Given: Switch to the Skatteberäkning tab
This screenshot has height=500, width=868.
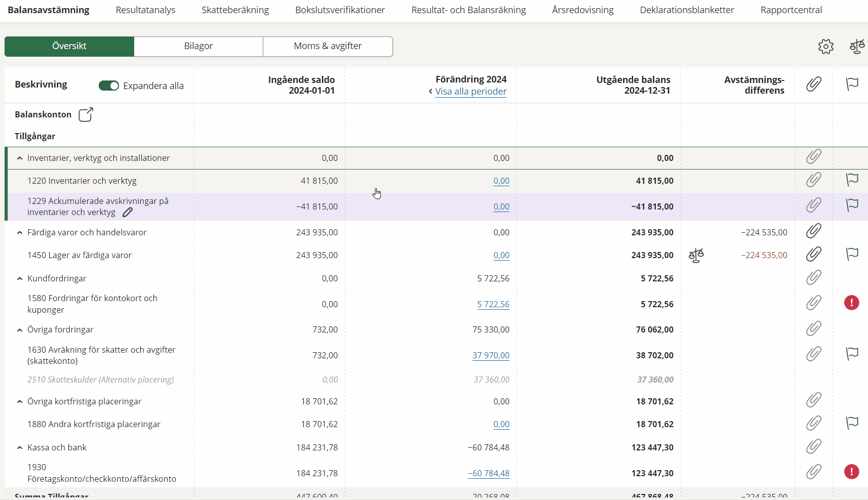Looking at the screenshot, I should click(235, 10).
